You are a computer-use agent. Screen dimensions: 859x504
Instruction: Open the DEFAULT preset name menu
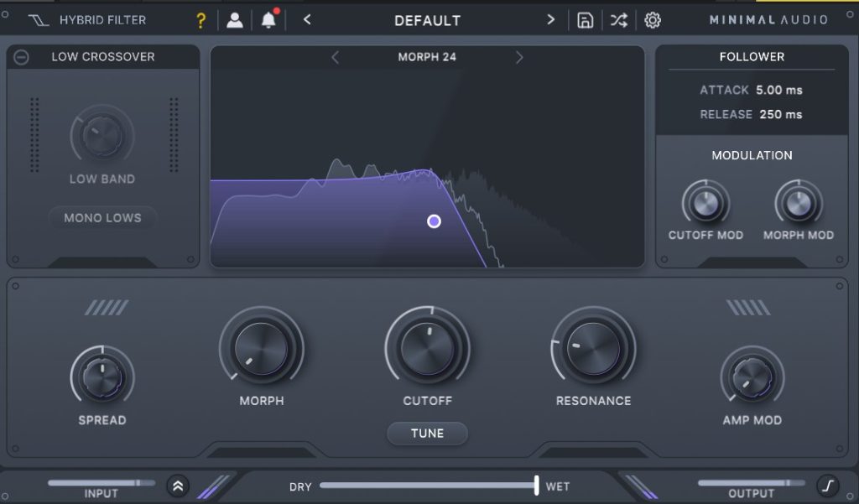[427, 20]
